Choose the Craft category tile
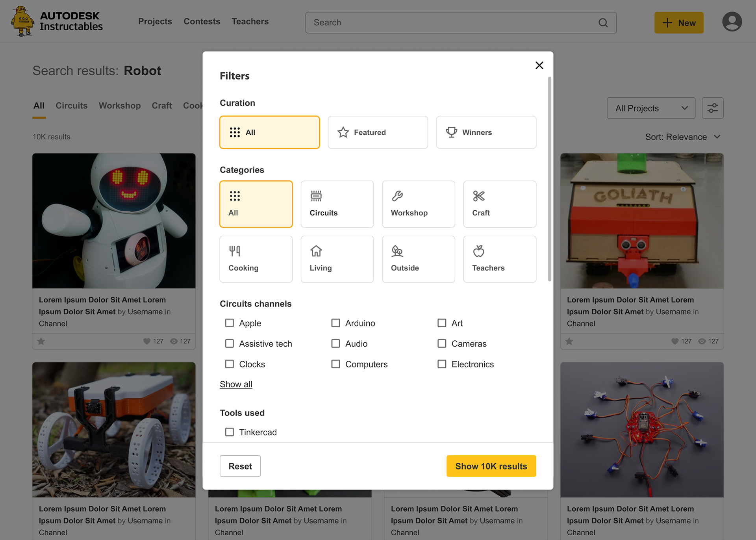The height and width of the screenshot is (540, 756). 500,204
